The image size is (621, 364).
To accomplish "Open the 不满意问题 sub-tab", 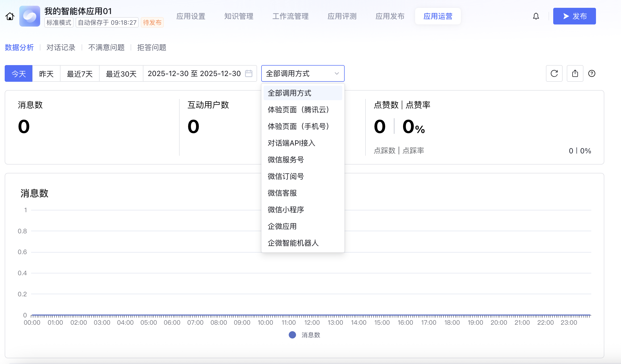I will click(x=106, y=48).
